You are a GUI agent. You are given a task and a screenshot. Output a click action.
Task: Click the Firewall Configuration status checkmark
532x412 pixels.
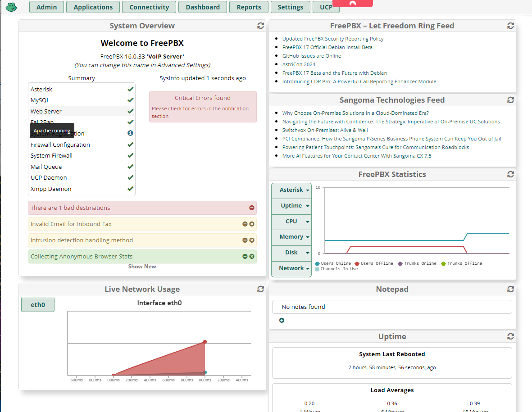[x=130, y=145]
